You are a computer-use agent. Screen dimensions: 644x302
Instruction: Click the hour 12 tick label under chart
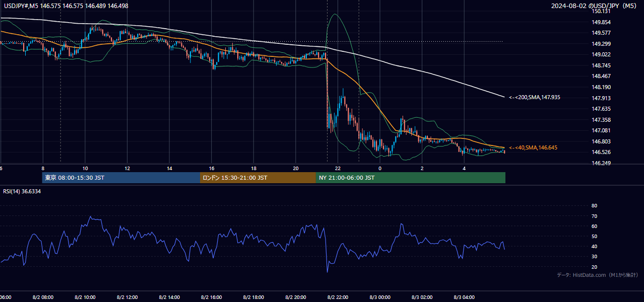pos(127,168)
